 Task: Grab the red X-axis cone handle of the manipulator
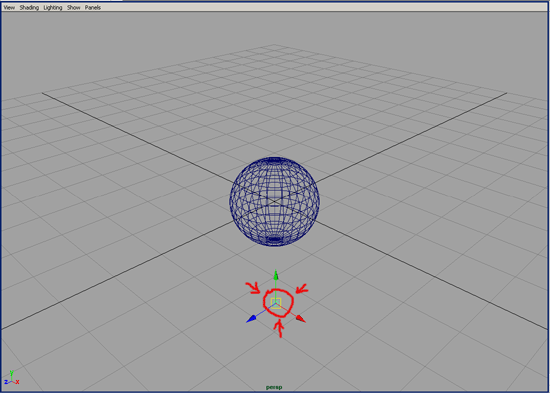pos(301,319)
